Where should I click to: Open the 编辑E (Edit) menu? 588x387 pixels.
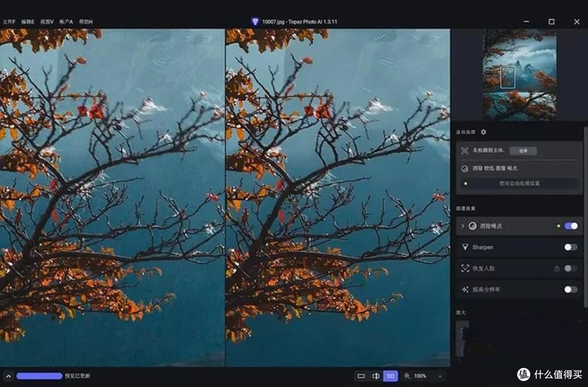coord(28,22)
